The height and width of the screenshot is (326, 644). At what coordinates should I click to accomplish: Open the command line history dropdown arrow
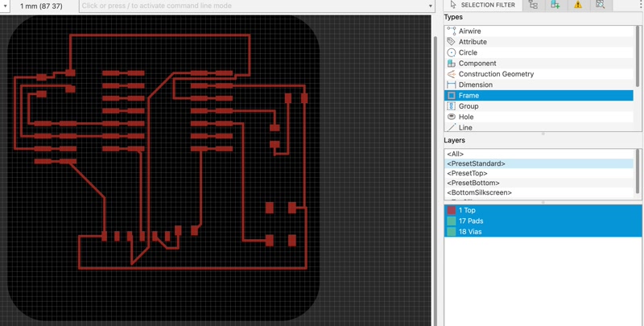tap(431, 6)
